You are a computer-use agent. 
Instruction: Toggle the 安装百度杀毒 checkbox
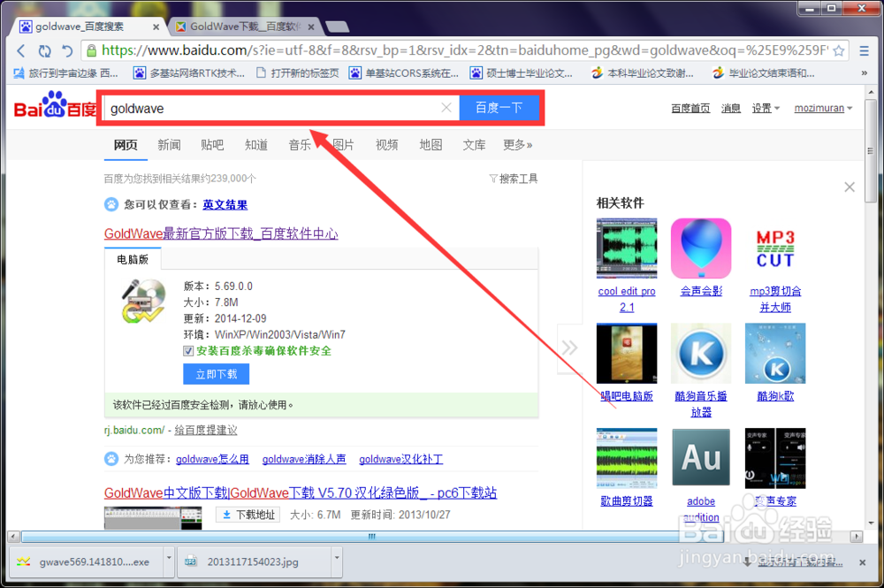coord(188,351)
